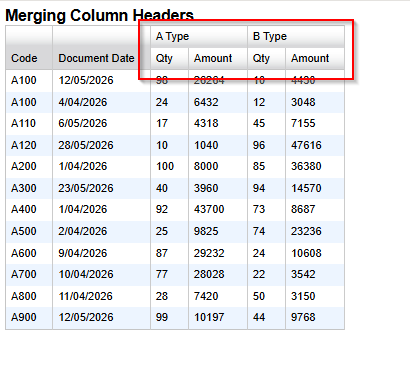
Task: Click amount cell 9768
Action: click(x=315, y=317)
